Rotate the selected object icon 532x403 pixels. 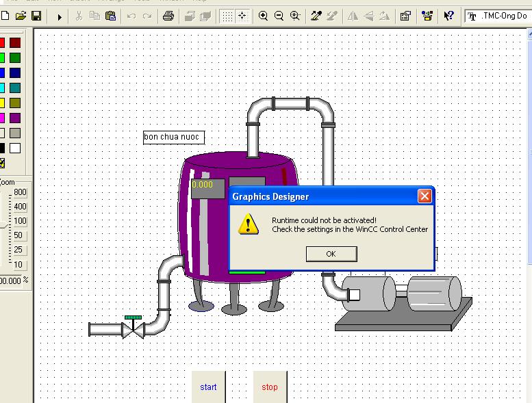pyautogui.click(x=384, y=16)
